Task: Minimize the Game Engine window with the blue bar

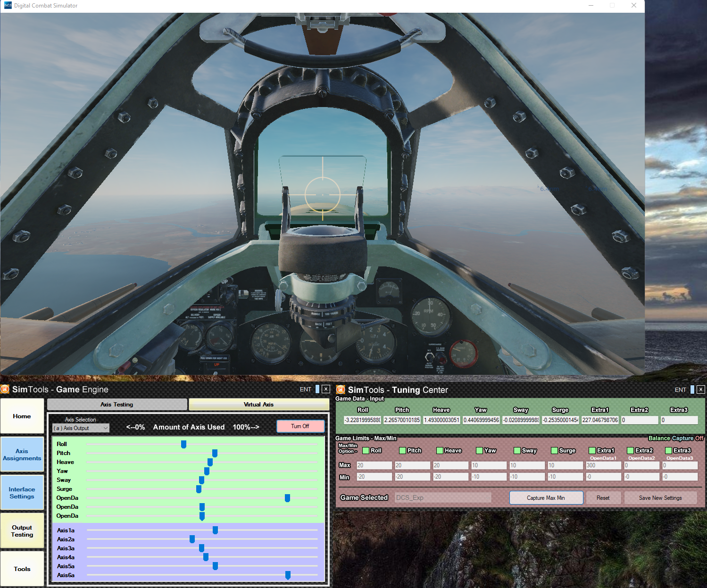Action: click(x=317, y=389)
